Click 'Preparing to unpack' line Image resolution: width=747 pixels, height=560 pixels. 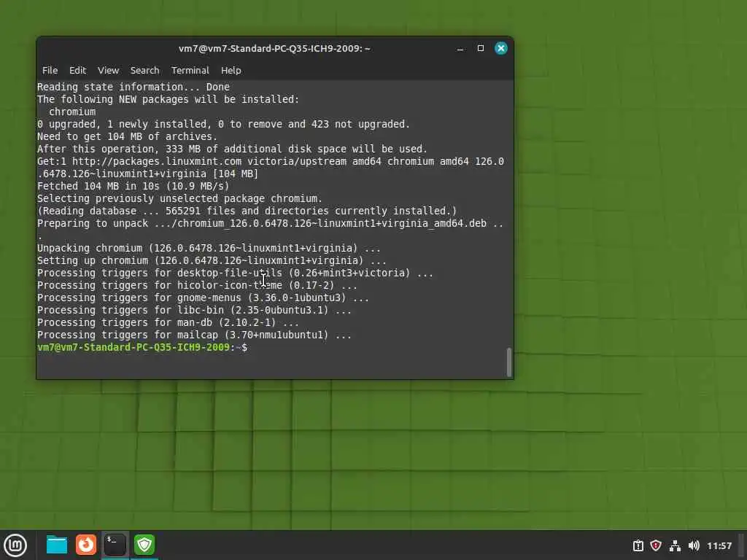pos(270,223)
